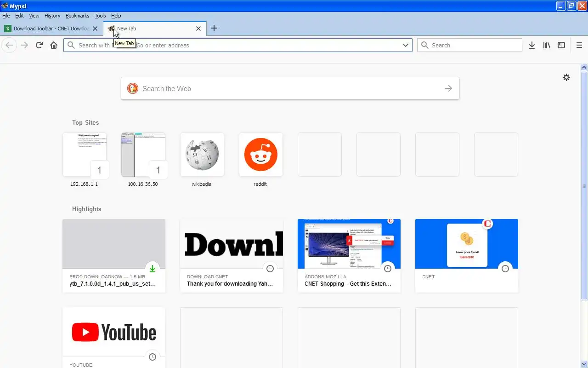The width and height of the screenshot is (588, 368).
Task: Click the DuckDuckGo logo in search box
Action: coord(133,88)
